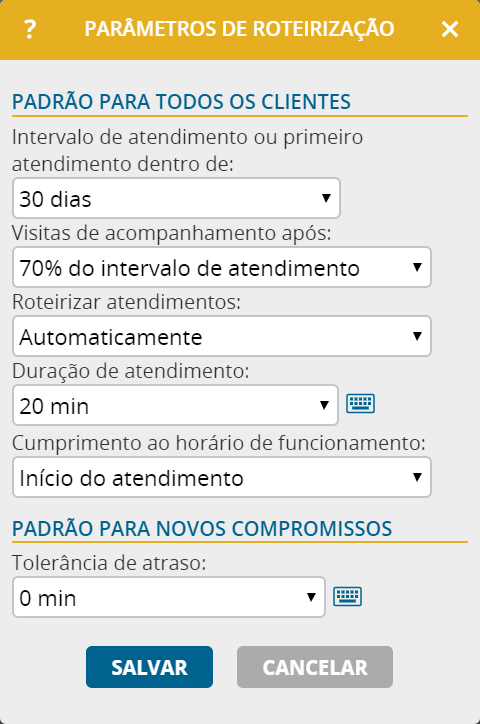
Task: Click the Intervalo de atendimento label text
Action: point(187,151)
